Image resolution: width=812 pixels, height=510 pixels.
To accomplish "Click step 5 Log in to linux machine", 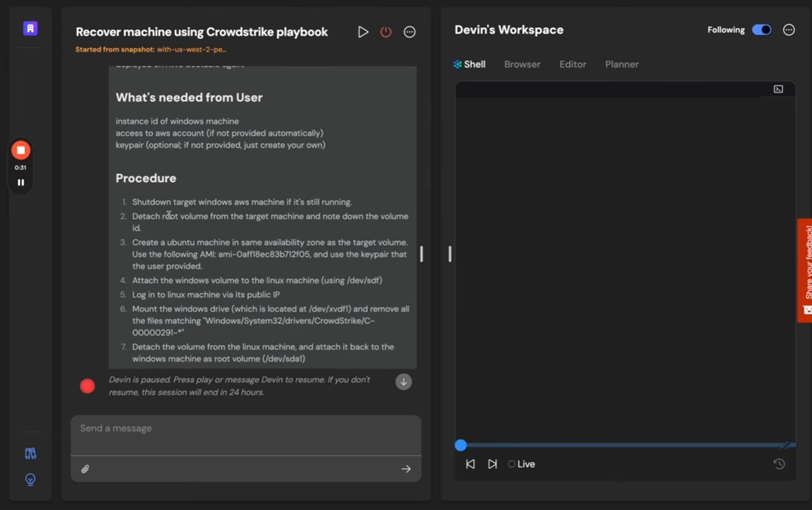I will [x=206, y=295].
